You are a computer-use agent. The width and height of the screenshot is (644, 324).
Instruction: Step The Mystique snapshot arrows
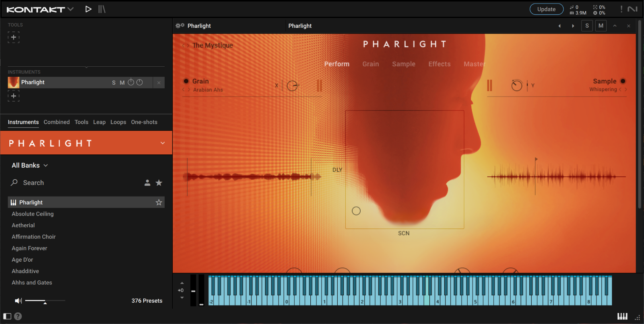[186, 45]
